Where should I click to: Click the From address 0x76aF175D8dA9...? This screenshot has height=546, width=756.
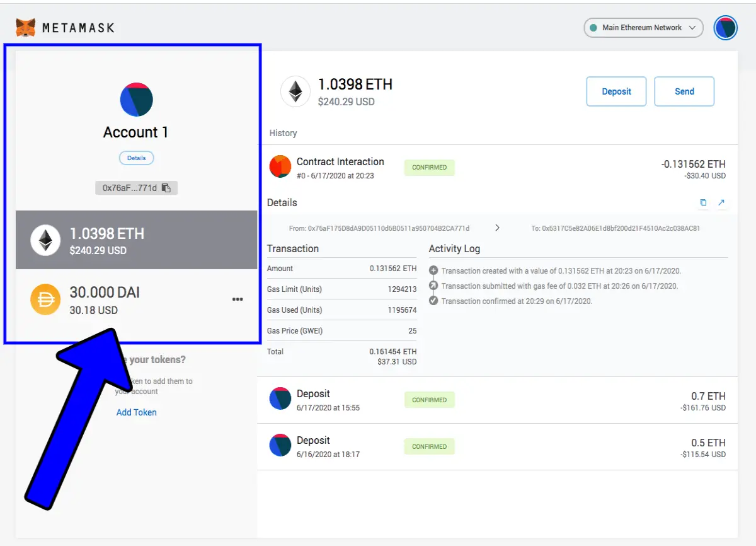(379, 228)
